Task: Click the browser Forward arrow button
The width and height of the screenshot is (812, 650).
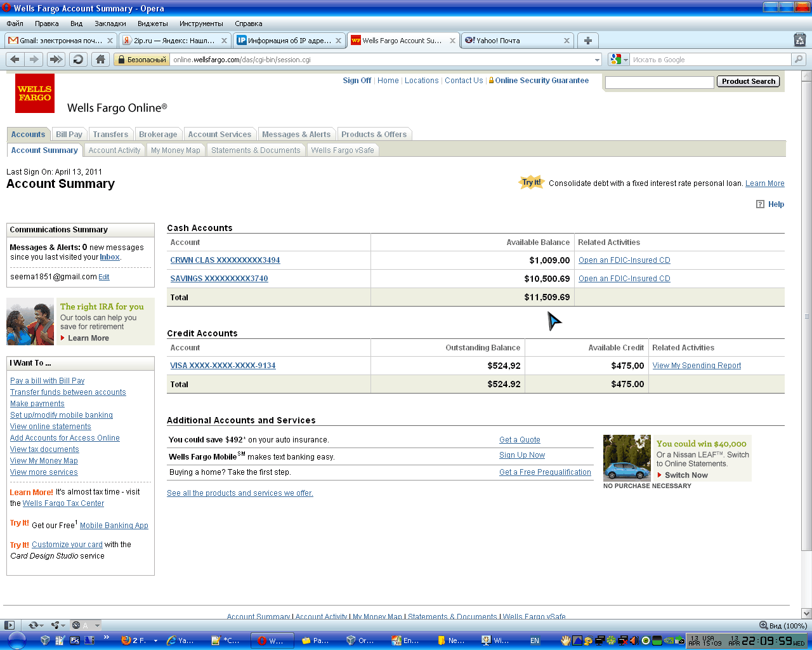Action: click(x=34, y=59)
